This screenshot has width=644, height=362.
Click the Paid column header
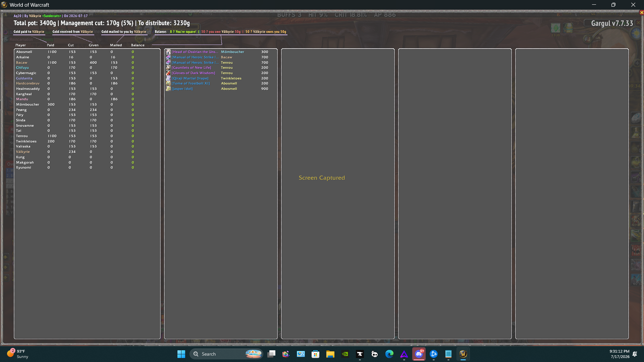tap(50, 45)
